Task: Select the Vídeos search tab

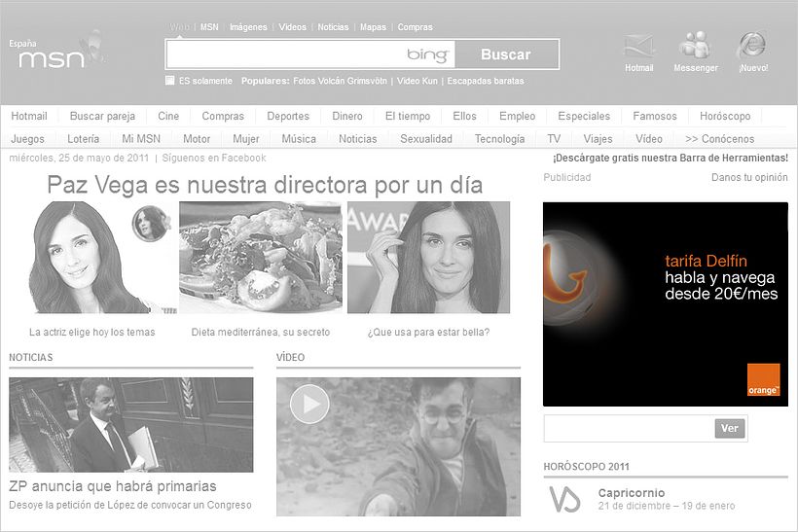Action: coord(292,27)
